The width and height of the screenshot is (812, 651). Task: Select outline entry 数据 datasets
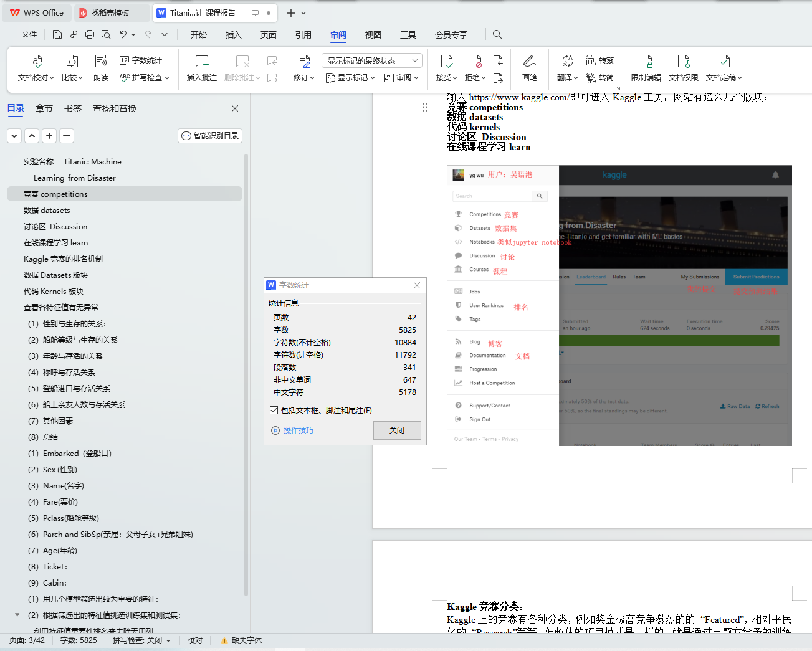[x=125, y=211]
